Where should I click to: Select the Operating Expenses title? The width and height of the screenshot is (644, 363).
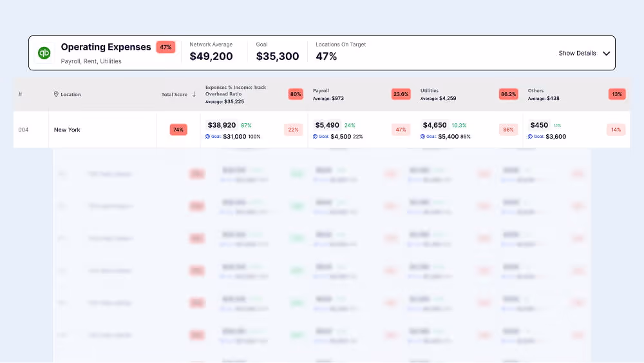coord(106,47)
